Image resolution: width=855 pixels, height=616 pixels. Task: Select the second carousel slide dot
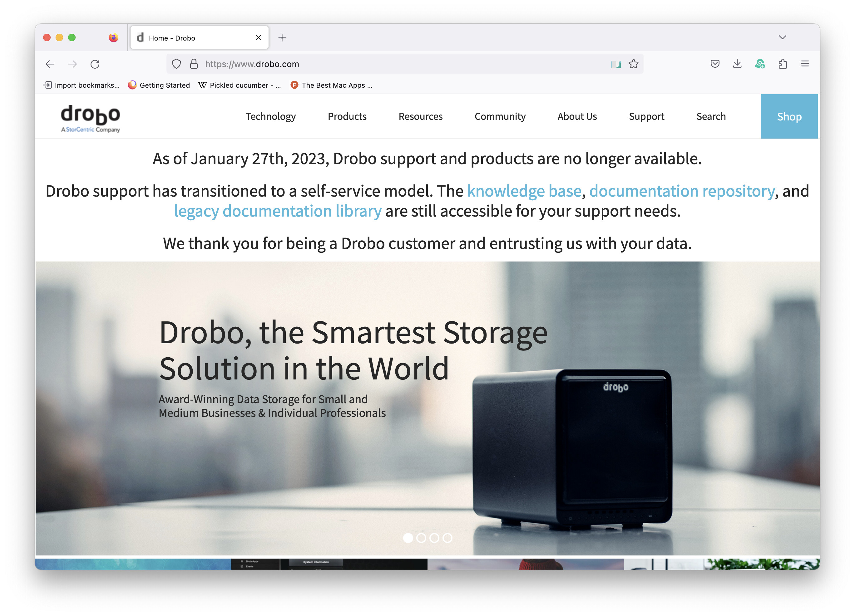point(421,538)
